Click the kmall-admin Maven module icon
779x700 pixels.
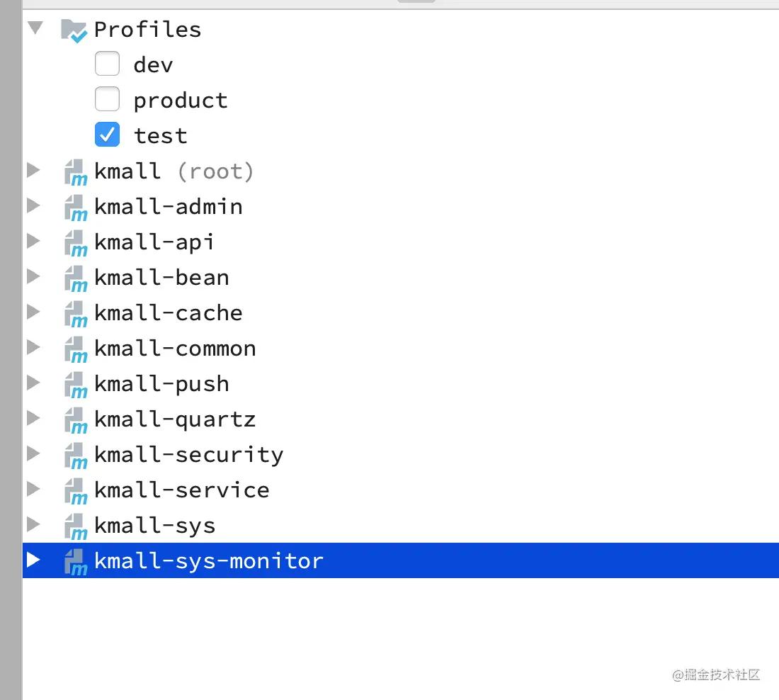[x=76, y=208]
